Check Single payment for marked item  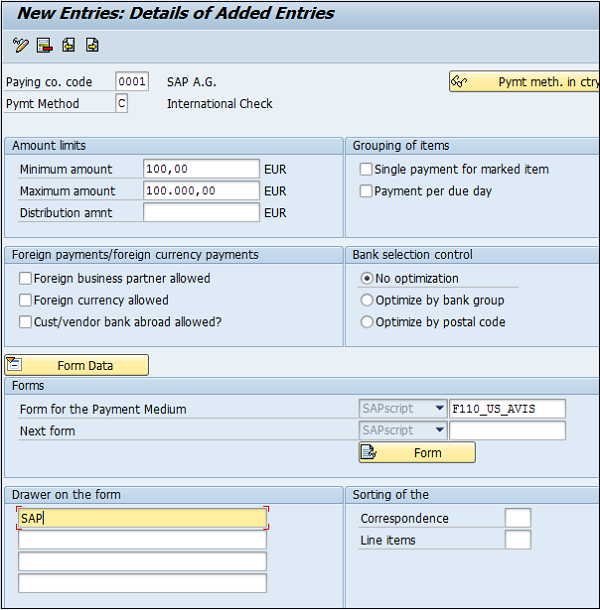point(366,169)
